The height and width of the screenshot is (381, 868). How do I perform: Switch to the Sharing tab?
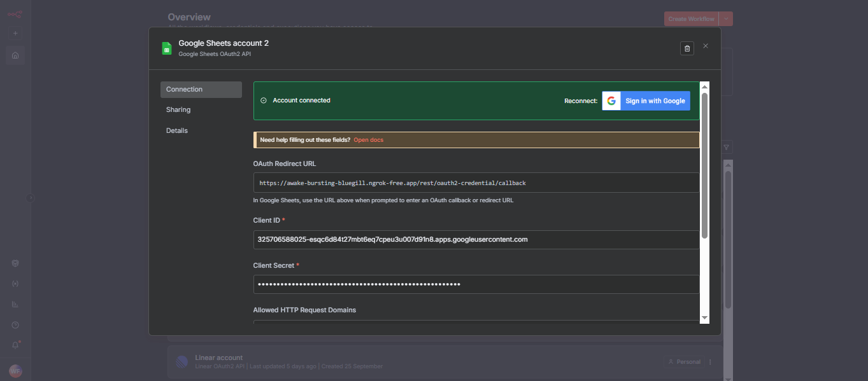click(x=178, y=109)
